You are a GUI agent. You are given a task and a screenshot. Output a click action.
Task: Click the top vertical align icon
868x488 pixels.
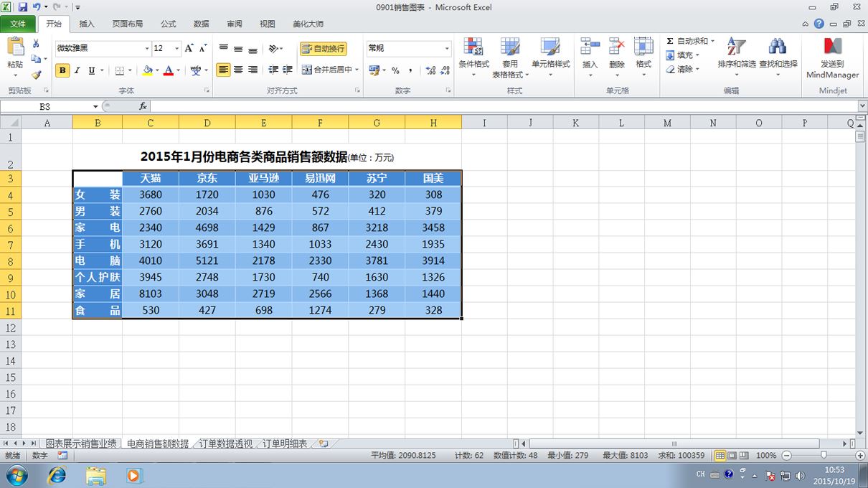coord(223,48)
